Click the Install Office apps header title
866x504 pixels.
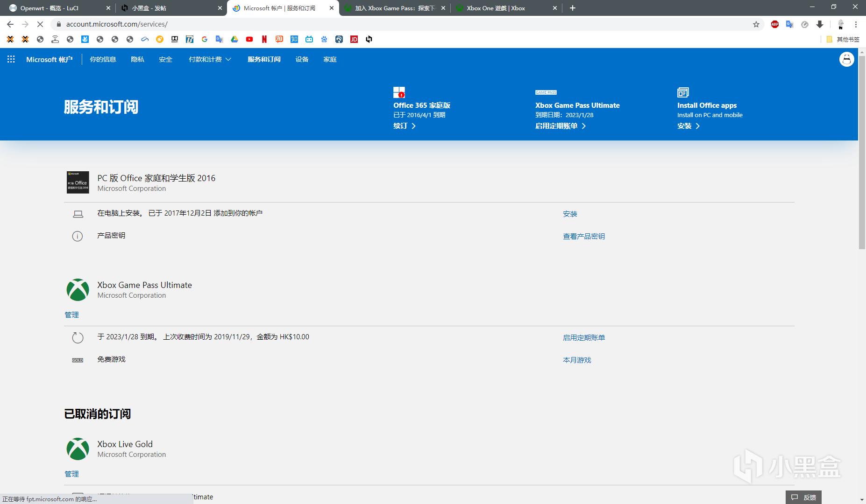[x=707, y=105]
